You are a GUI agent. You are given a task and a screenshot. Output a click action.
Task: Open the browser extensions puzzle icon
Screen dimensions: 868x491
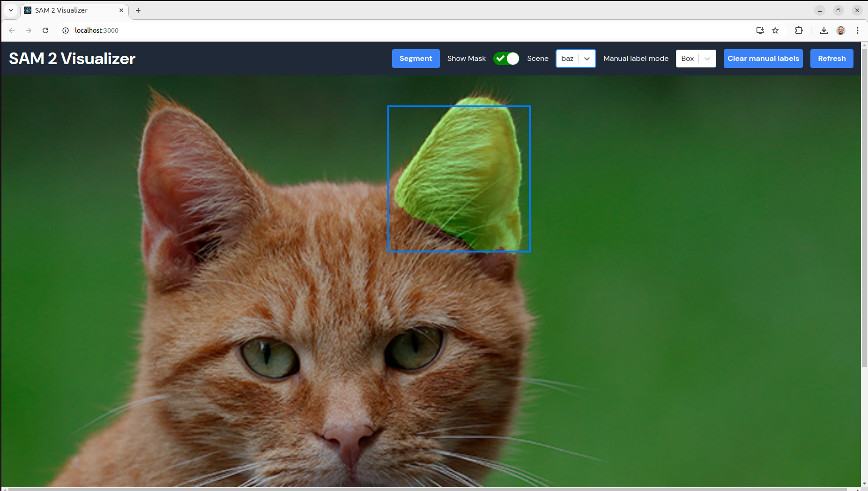coord(799,30)
